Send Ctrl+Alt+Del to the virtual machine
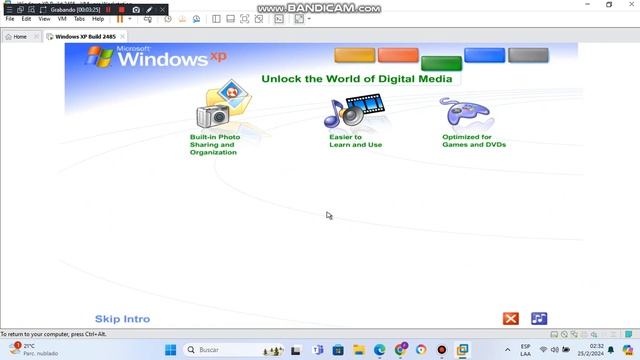640x360 pixels. pos(148,19)
